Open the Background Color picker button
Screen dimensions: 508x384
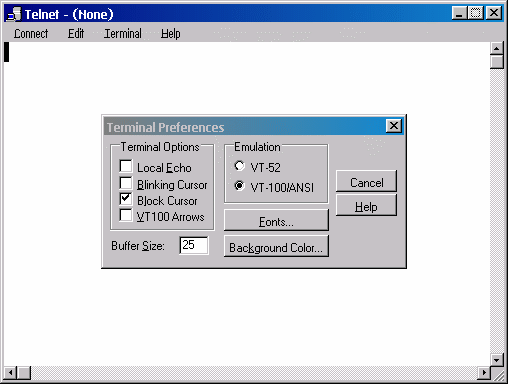coord(276,246)
